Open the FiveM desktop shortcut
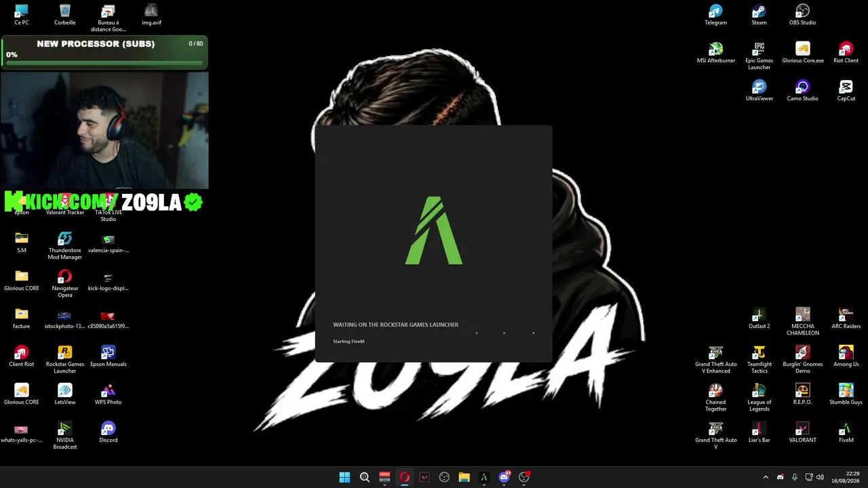 [846, 432]
